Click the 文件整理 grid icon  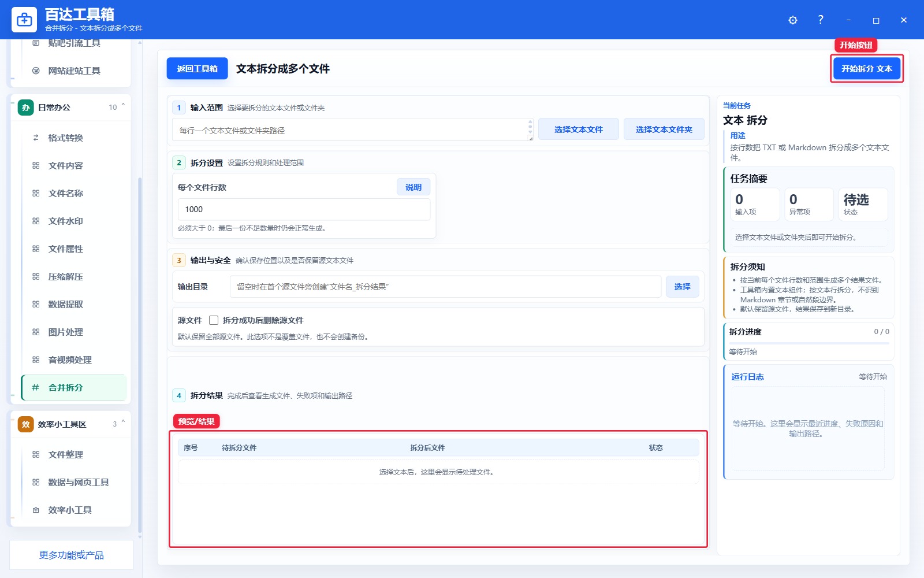tap(36, 454)
